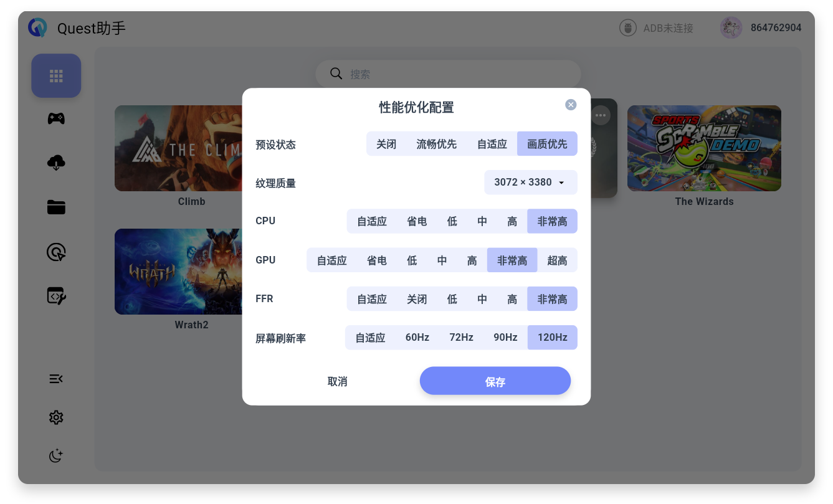Toggle dark mode moon icon
Image resolution: width=833 pixels, height=504 pixels.
click(56, 456)
